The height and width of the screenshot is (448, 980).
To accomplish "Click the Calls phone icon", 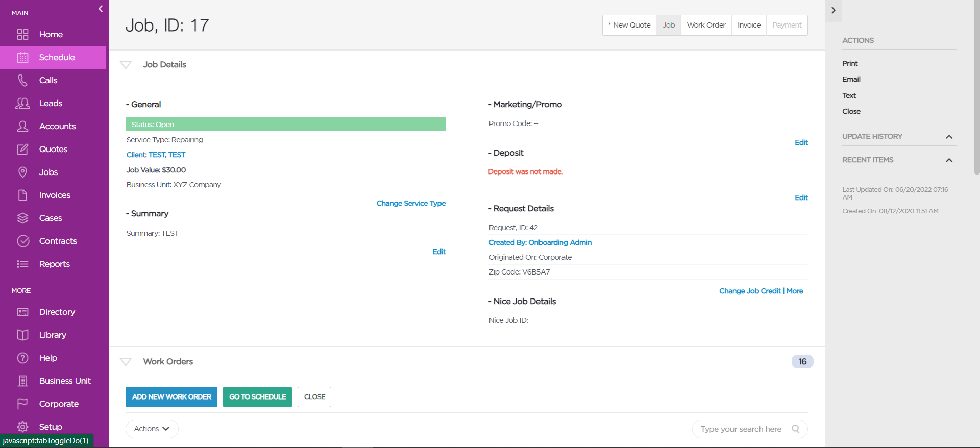I will tap(22, 80).
